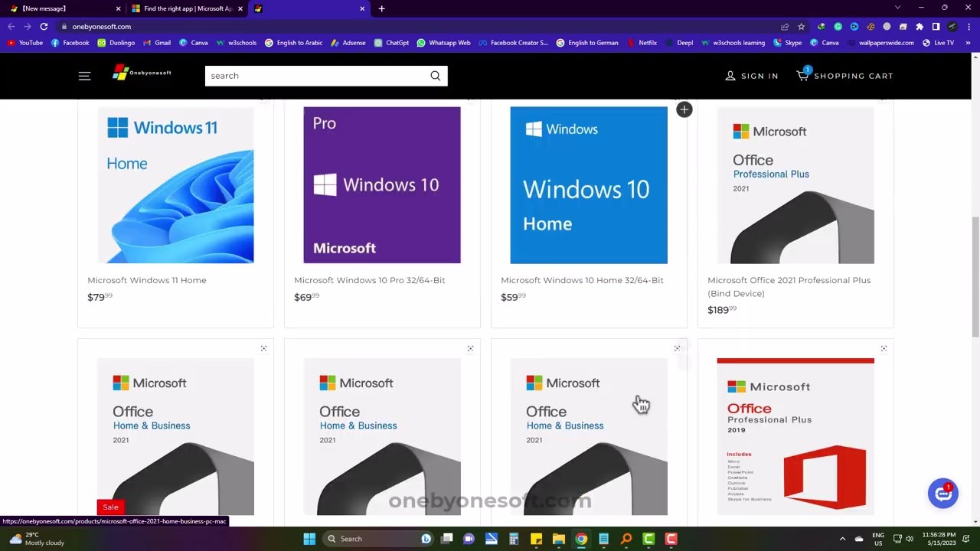
Task: Open Microsoft Office 2021 Professional Plus link
Action: (789, 286)
